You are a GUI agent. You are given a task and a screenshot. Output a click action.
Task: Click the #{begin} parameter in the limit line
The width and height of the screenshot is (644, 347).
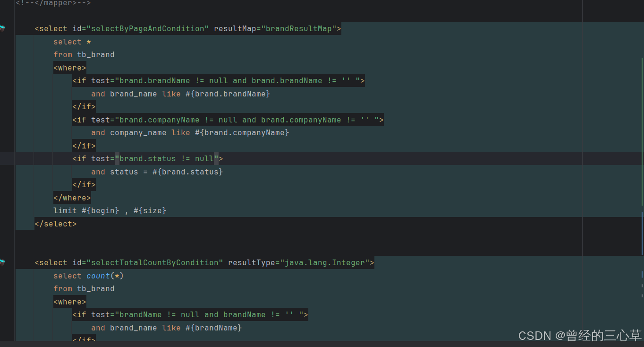100,211
